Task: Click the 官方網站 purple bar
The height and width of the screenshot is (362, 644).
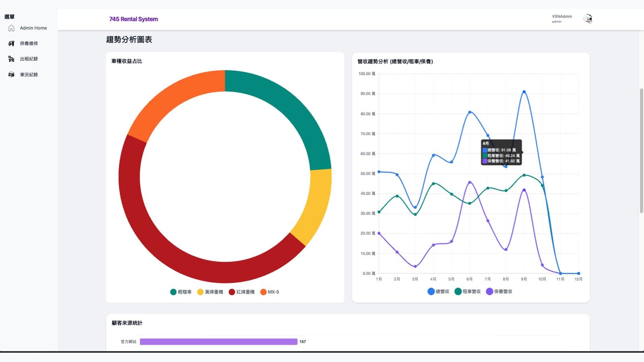Action: tap(219, 341)
